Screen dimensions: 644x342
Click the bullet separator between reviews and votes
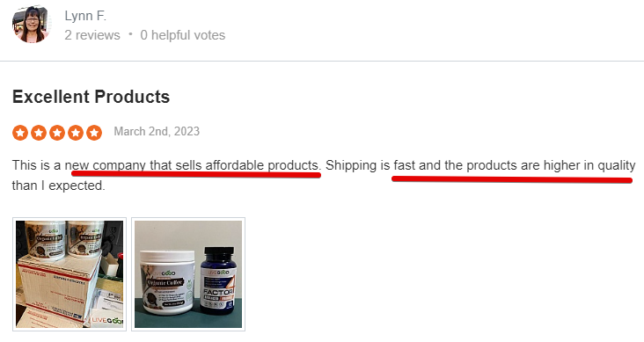coord(130,34)
